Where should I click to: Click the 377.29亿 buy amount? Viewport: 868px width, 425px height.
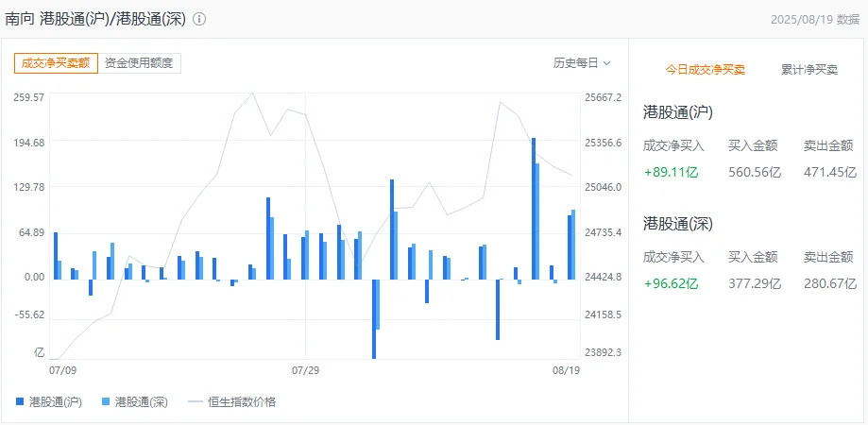[755, 284]
